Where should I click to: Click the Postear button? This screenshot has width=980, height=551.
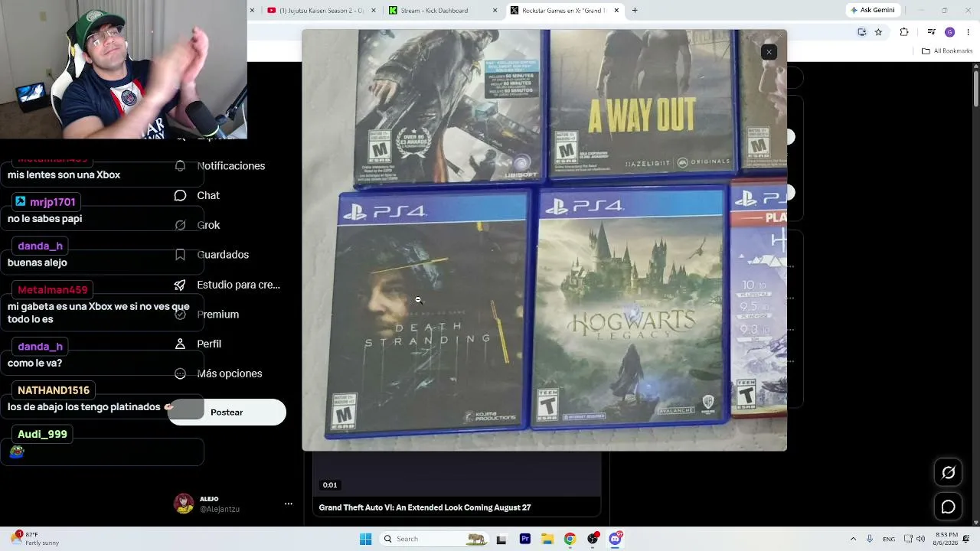227,412
